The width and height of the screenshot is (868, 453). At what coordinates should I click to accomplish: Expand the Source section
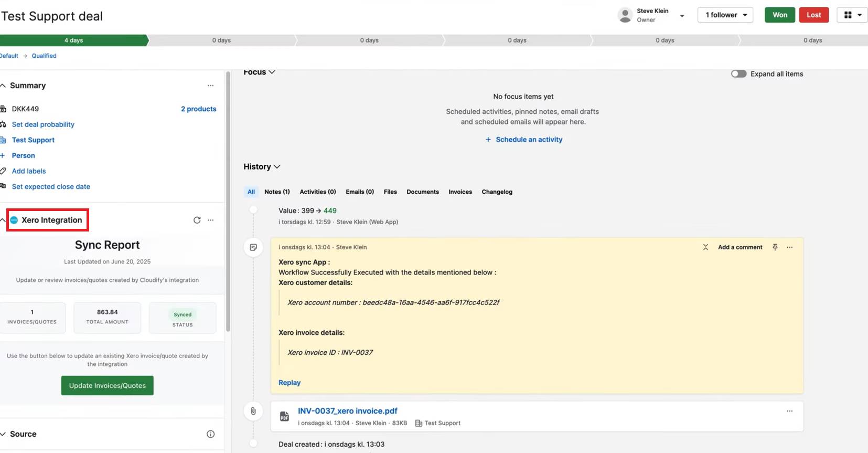[x=3, y=434]
